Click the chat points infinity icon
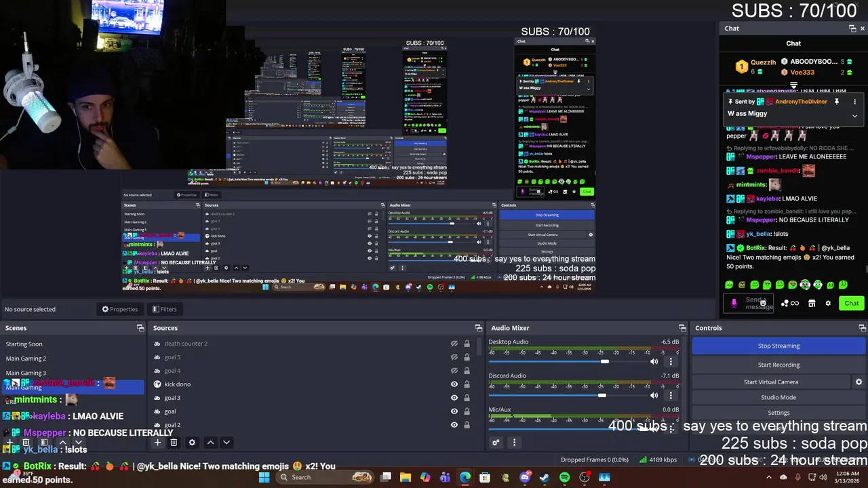Image resolution: width=868 pixels, height=488 pixels. point(795,304)
